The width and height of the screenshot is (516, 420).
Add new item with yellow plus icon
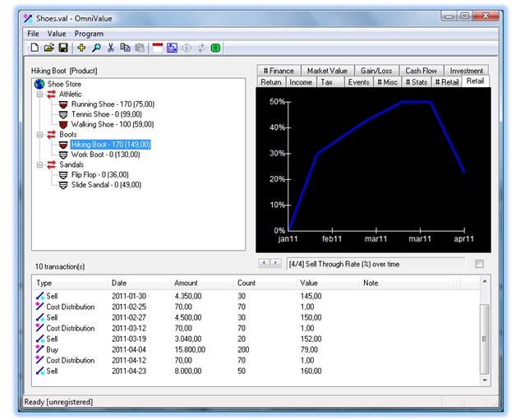click(81, 48)
